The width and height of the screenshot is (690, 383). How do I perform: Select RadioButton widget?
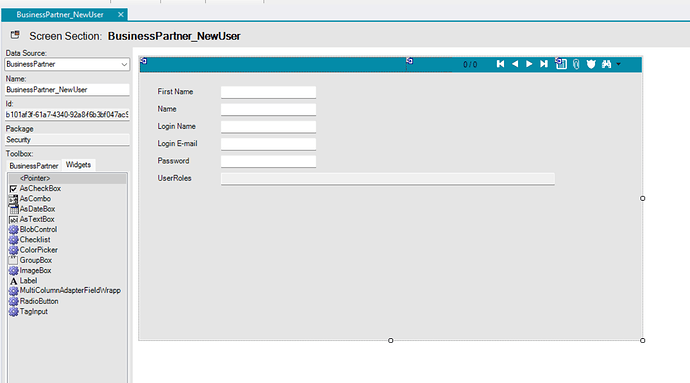(x=39, y=301)
